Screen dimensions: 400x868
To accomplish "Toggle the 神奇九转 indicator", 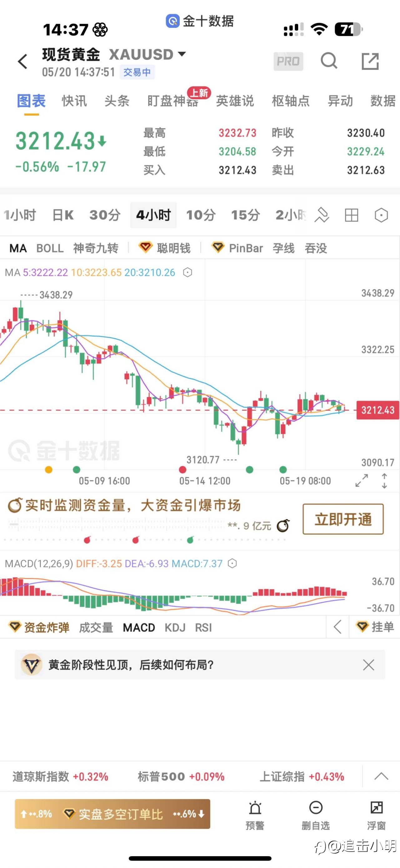I will [96, 248].
